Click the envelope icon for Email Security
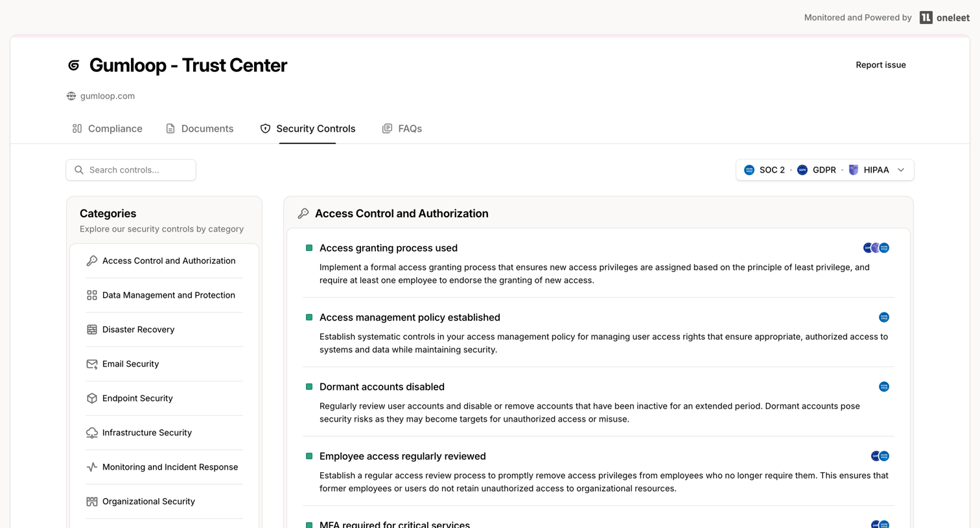Viewport: 980px width, 528px height. tap(92, 364)
